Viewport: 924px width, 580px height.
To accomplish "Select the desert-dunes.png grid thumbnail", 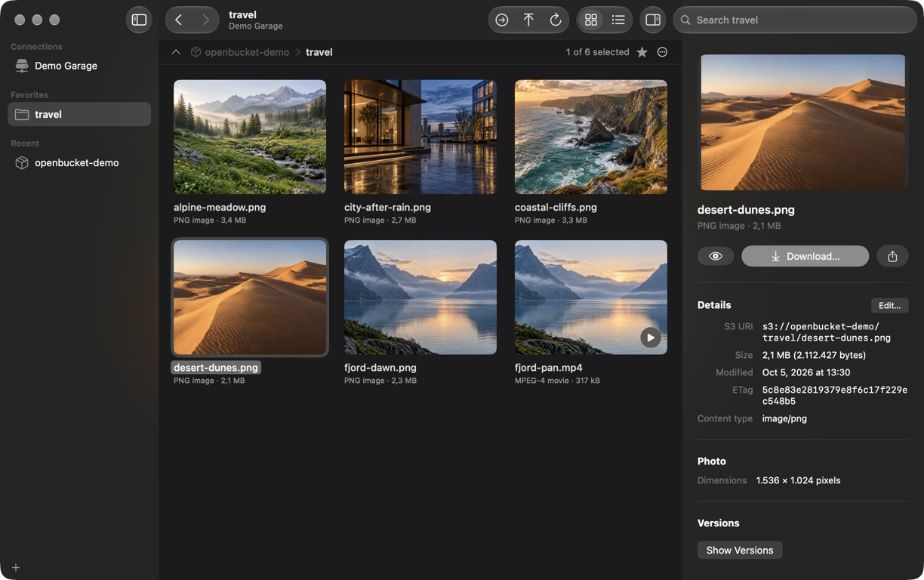I will pos(250,297).
